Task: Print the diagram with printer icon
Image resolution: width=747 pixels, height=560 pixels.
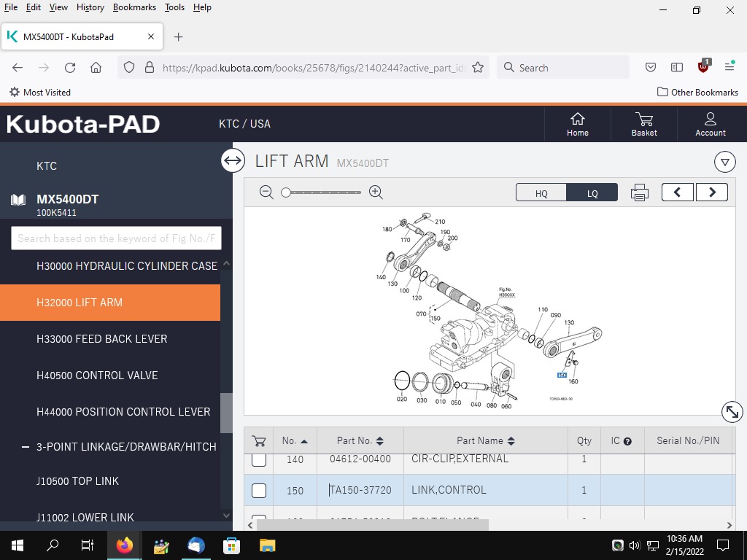Action: pos(639,192)
